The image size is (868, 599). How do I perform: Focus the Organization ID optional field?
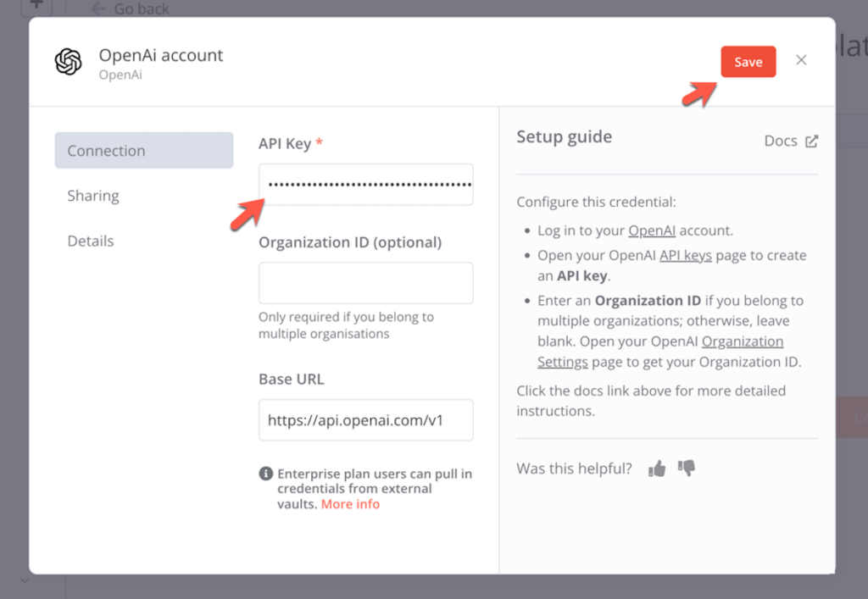pos(365,284)
